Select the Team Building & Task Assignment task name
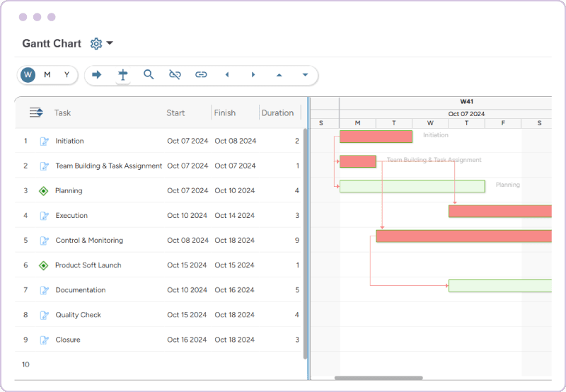Viewport: 566px width, 392px height. coord(109,166)
